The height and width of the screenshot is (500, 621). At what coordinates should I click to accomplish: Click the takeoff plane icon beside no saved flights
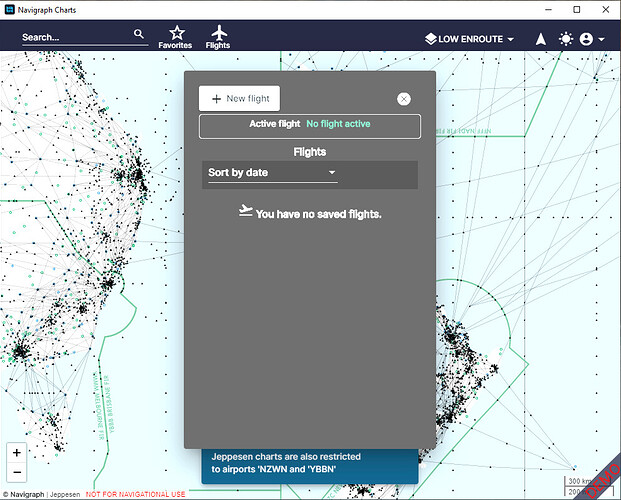click(x=246, y=211)
